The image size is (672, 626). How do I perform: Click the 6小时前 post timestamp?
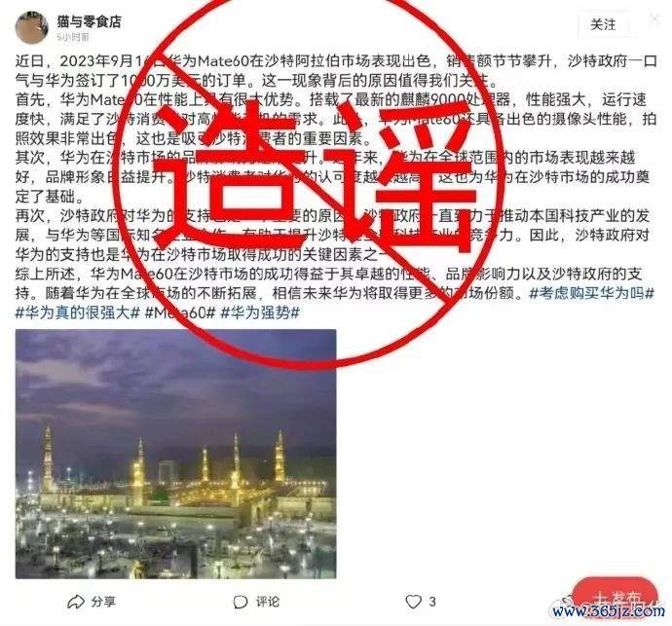tap(73, 37)
